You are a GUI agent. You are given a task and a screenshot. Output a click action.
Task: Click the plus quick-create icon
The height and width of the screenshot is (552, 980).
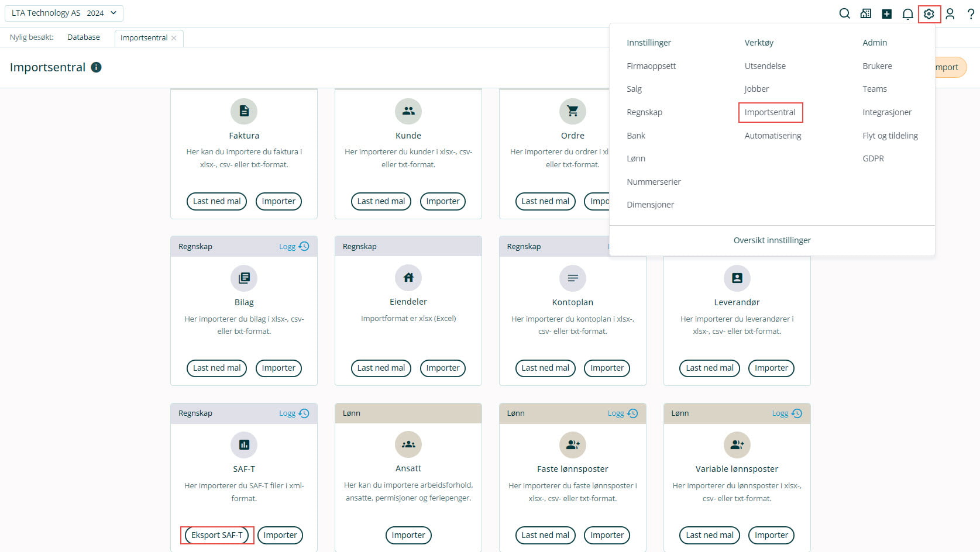[886, 13]
